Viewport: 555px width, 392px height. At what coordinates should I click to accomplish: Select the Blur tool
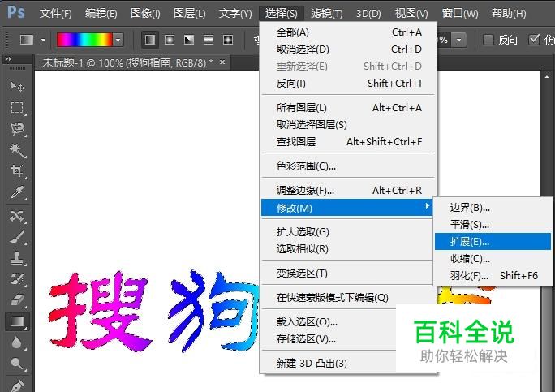click(17, 342)
